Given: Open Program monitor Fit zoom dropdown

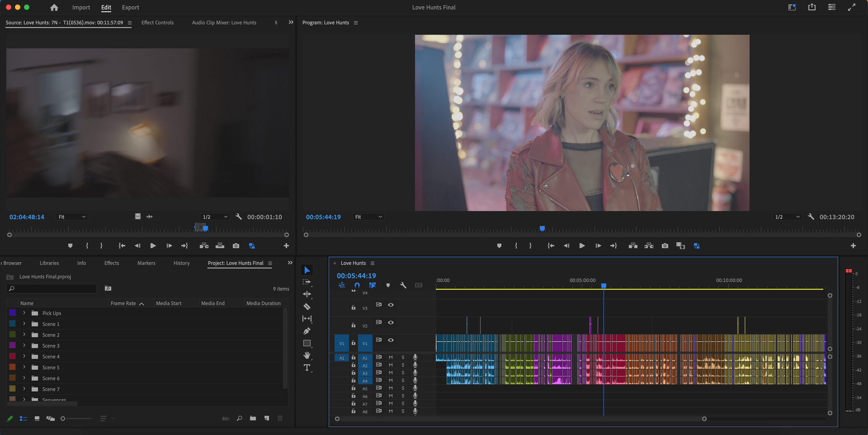Looking at the screenshot, I should [368, 217].
